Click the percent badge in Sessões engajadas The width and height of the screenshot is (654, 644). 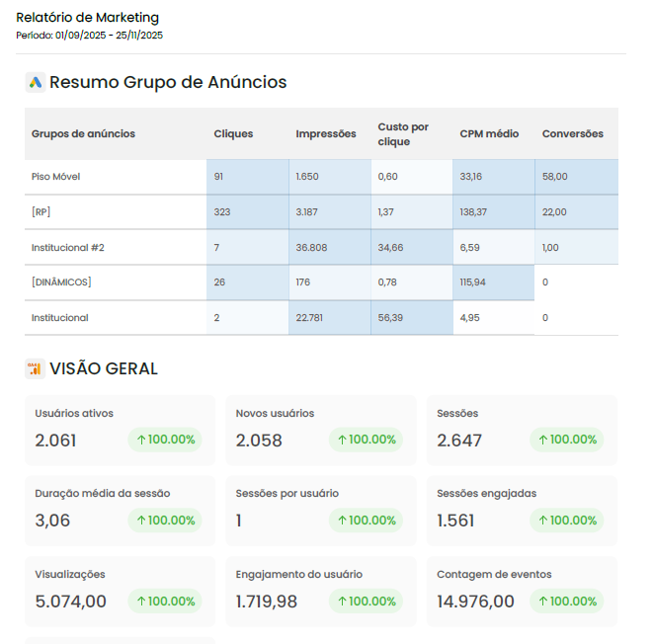tap(567, 521)
